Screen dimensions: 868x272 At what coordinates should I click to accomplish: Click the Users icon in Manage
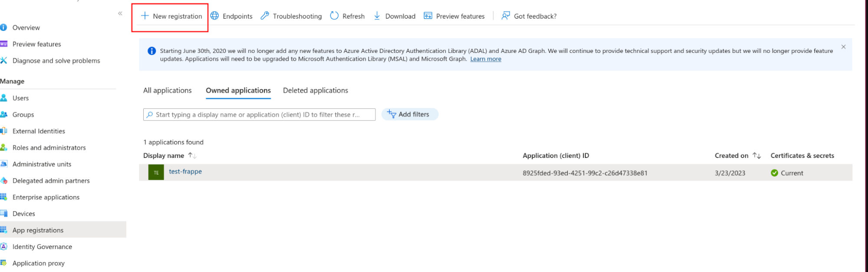click(x=3, y=98)
